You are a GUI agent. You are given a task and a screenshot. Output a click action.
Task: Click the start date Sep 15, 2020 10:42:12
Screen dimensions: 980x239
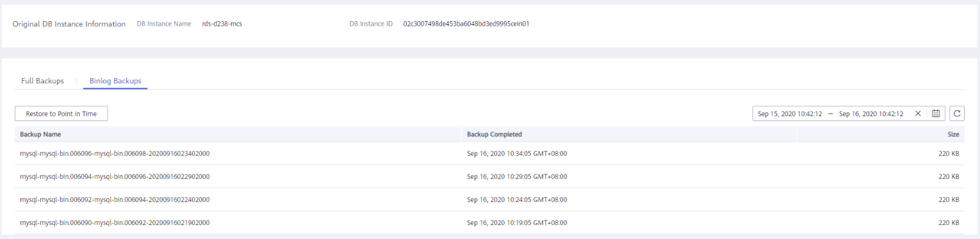tap(790, 113)
